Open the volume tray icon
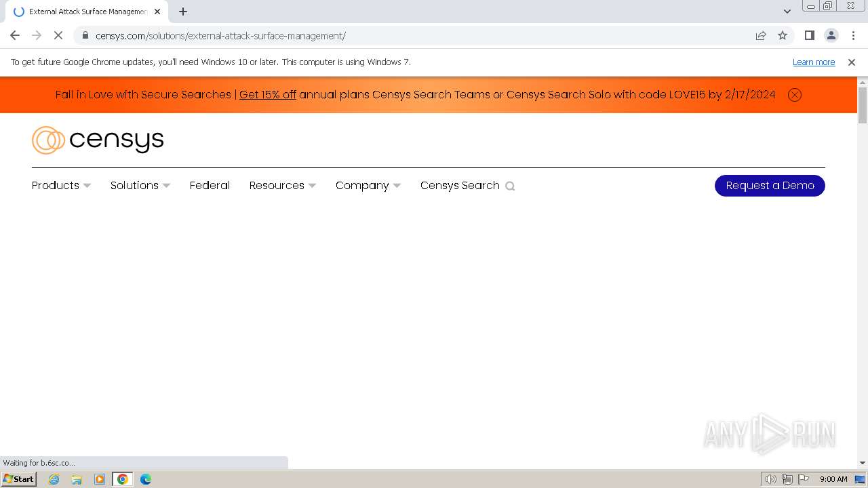Viewport: 868px width, 488px height. tap(770, 479)
